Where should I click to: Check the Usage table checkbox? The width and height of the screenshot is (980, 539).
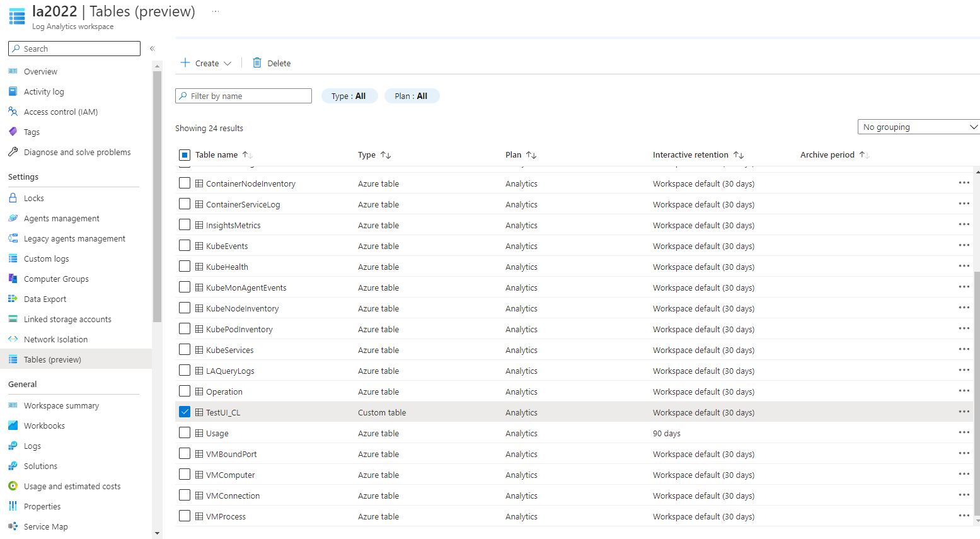[185, 432]
